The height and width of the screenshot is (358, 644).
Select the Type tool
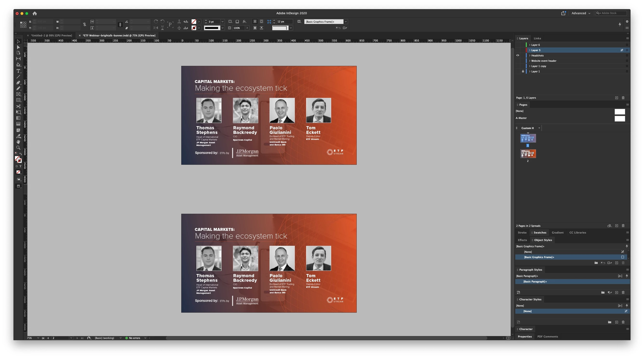18,71
